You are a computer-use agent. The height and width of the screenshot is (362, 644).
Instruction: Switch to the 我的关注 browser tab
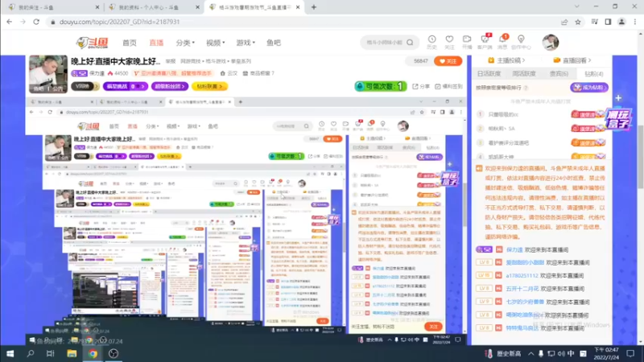54,7
